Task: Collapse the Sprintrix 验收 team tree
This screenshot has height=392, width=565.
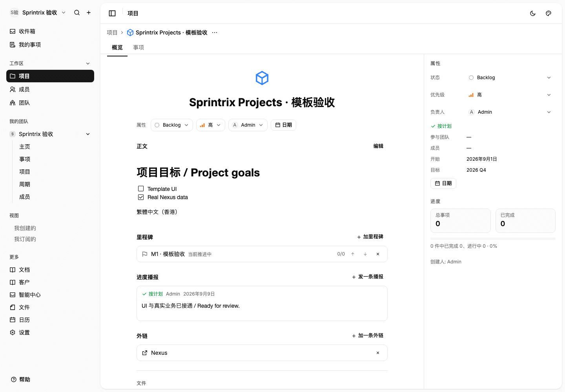Action: pos(88,134)
